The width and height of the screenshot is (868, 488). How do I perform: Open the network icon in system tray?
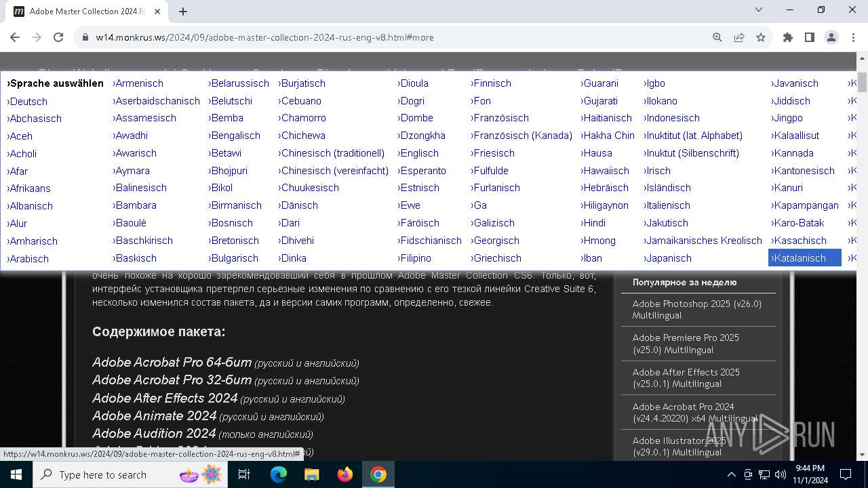point(764,474)
